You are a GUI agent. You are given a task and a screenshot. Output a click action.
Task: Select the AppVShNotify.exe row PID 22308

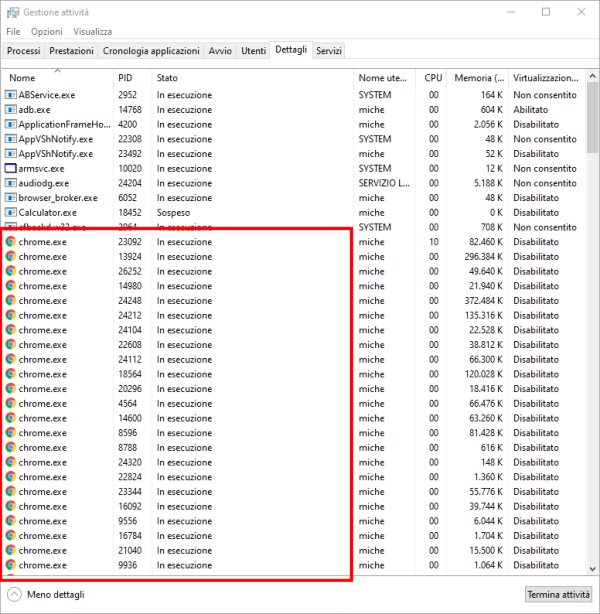[294, 139]
